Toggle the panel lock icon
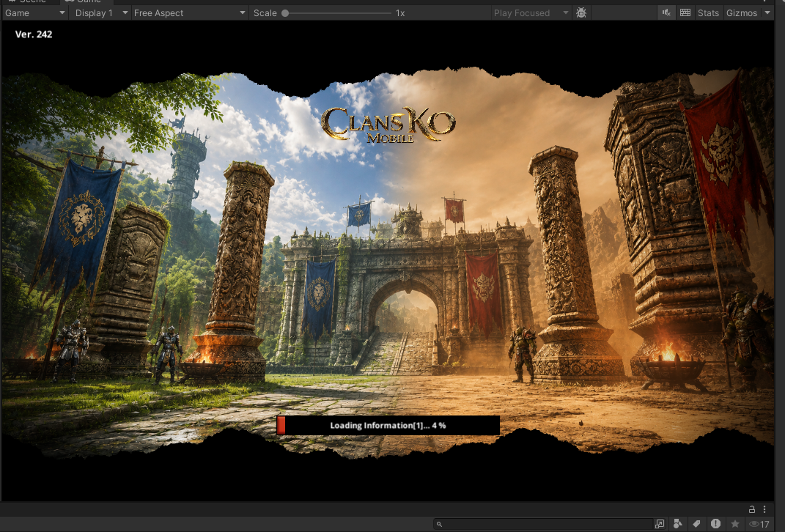Image resolution: width=785 pixels, height=532 pixels. point(751,509)
